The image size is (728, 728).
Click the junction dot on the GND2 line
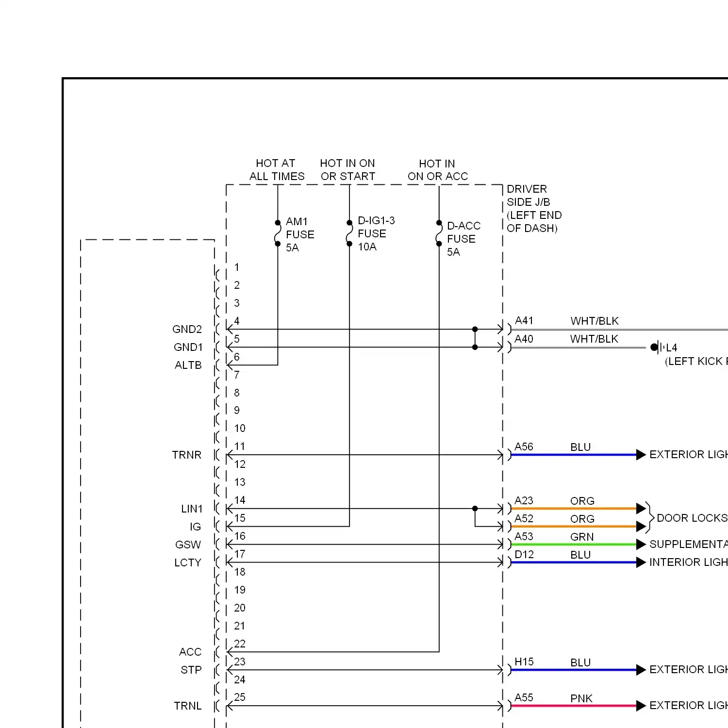tap(475, 330)
